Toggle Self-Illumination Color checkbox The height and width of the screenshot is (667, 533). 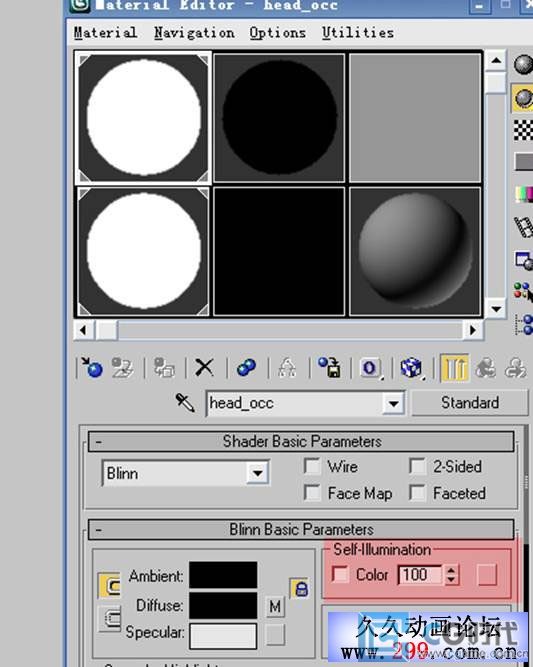(340, 575)
